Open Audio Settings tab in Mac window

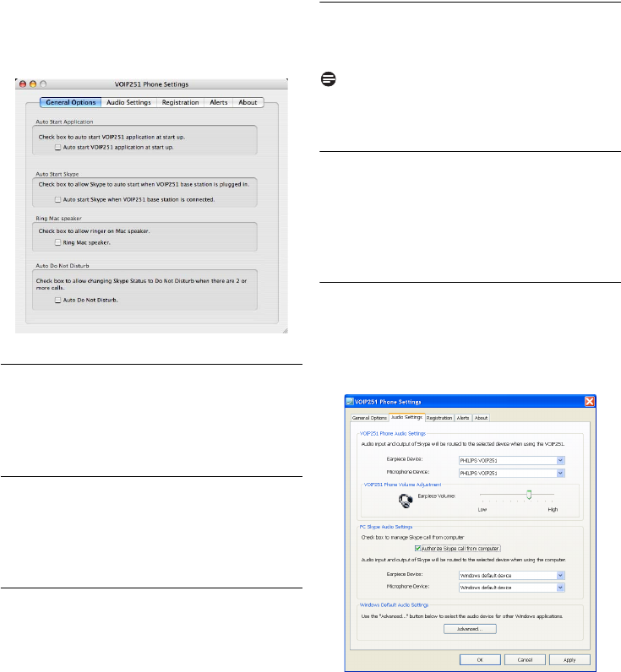pyautogui.click(x=128, y=102)
